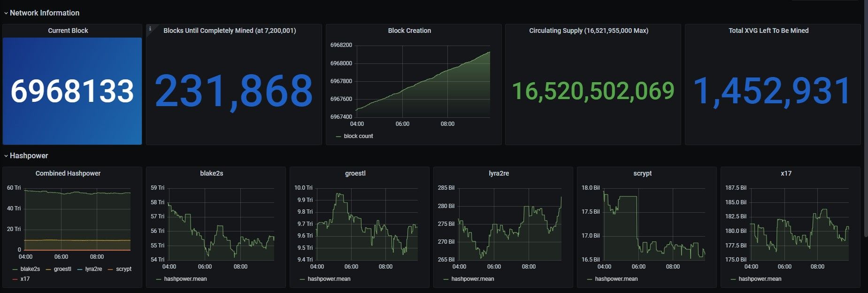Click the 6967400 axis label in Block Creation
The width and height of the screenshot is (868, 293).
(341, 117)
